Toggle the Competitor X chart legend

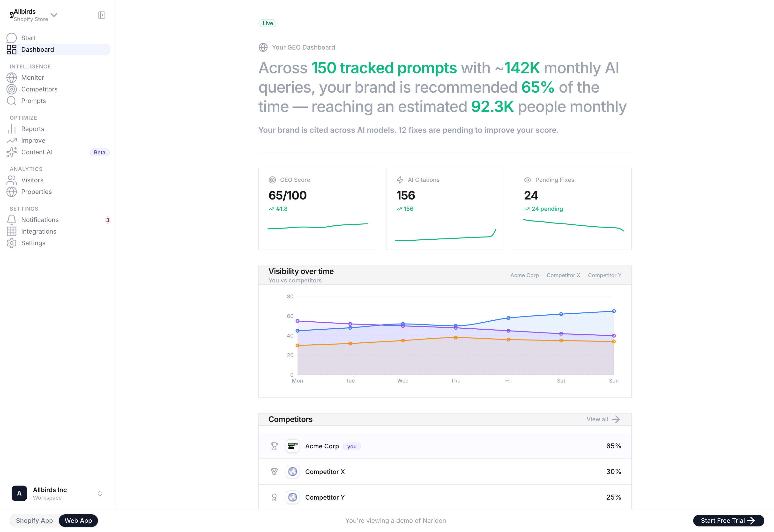(563, 275)
